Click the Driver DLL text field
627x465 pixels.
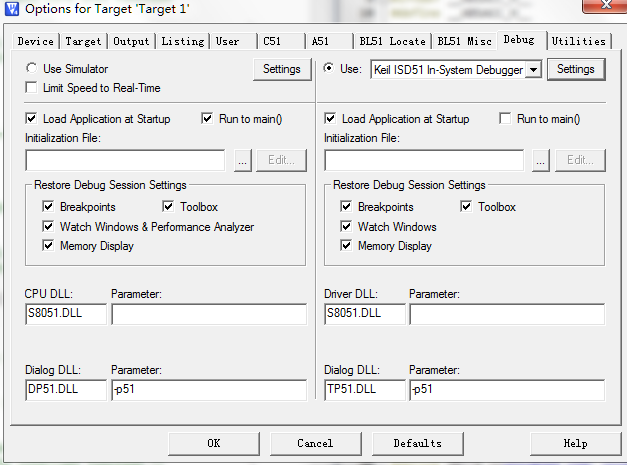[x=364, y=314]
